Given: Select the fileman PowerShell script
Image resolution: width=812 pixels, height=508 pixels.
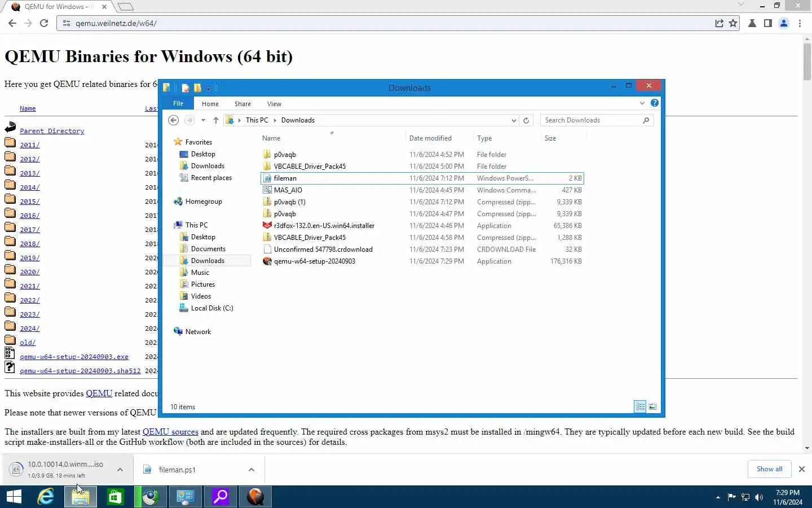Looking at the screenshot, I should (x=422, y=178).
